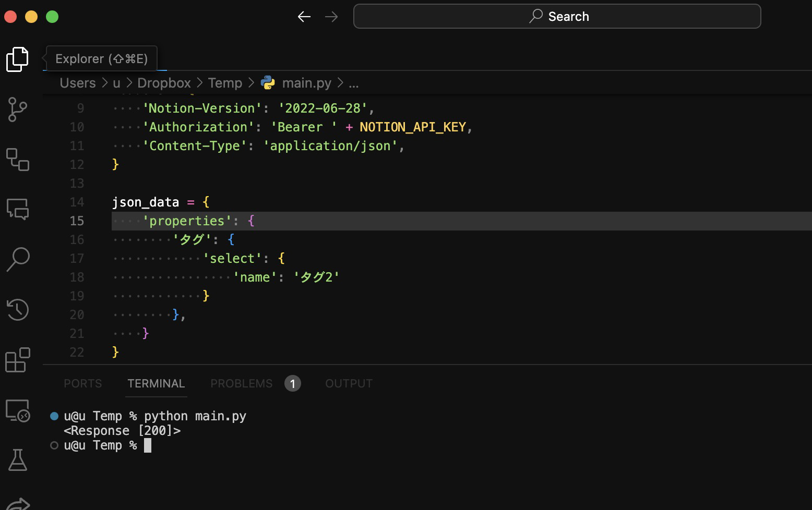Go forward with the right arrow
The width and height of the screenshot is (812, 510).
(x=331, y=17)
